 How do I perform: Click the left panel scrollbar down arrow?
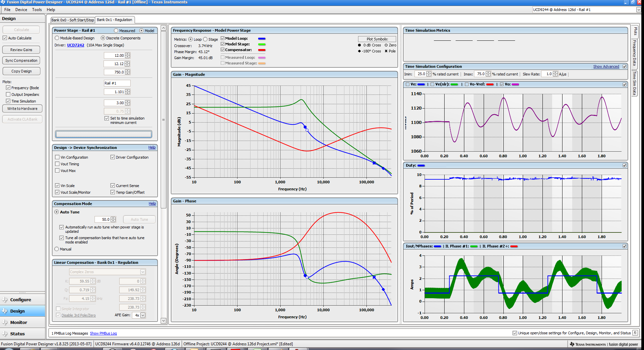pyautogui.click(x=163, y=321)
